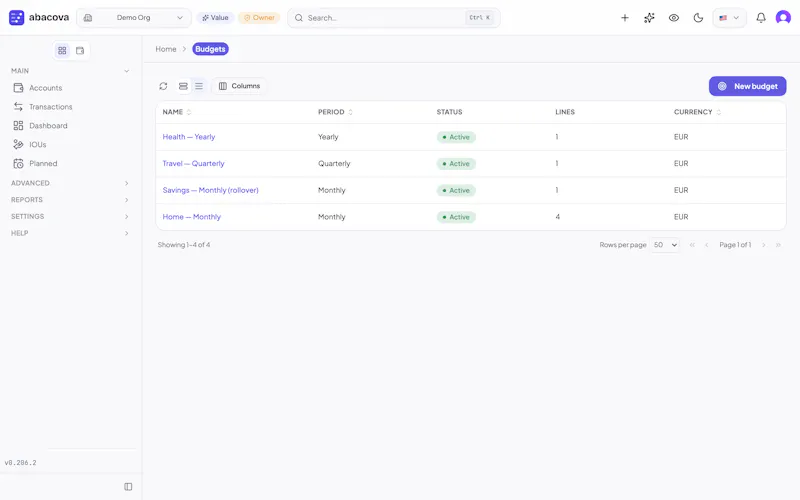
Task: Click Active status of Home — Monthly
Action: coord(456,217)
